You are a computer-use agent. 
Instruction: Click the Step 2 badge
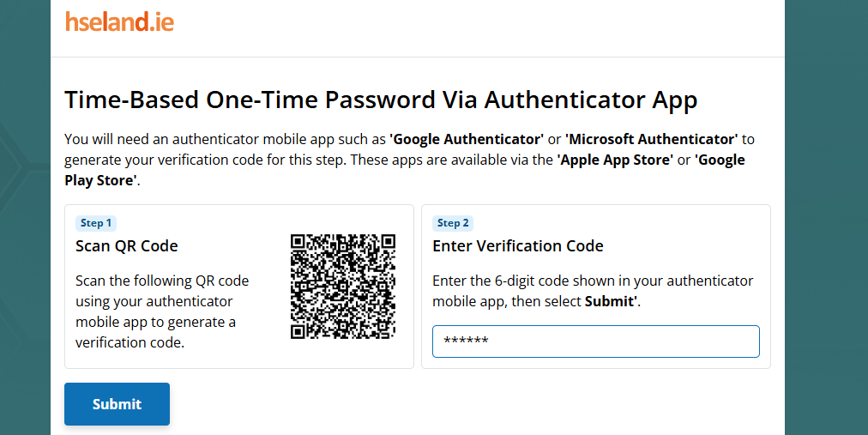coord(453,223)
